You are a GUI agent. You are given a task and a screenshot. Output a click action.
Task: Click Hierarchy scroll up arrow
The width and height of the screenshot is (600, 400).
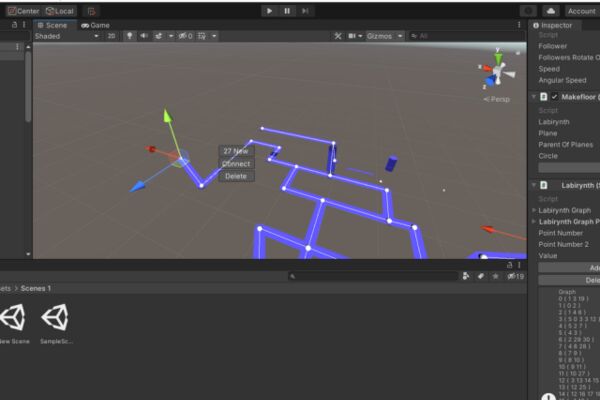pos(28,47)
